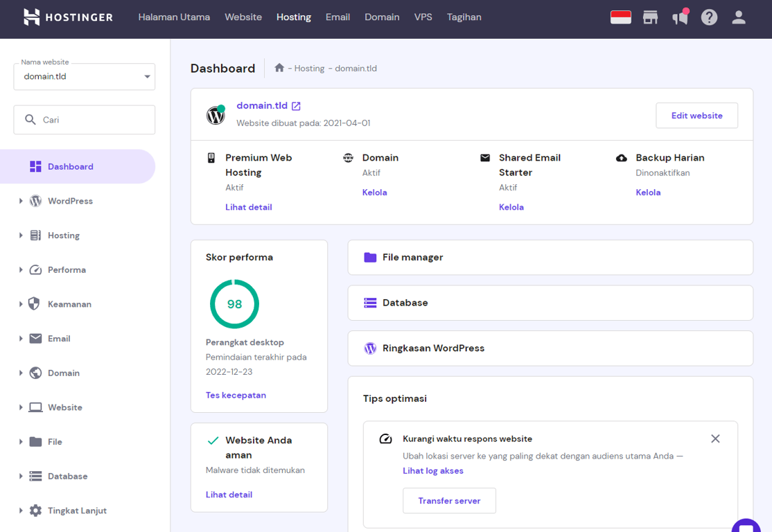
Task: Go to Halaman Utama in top navigation
Action: click(x=174, y=17)
